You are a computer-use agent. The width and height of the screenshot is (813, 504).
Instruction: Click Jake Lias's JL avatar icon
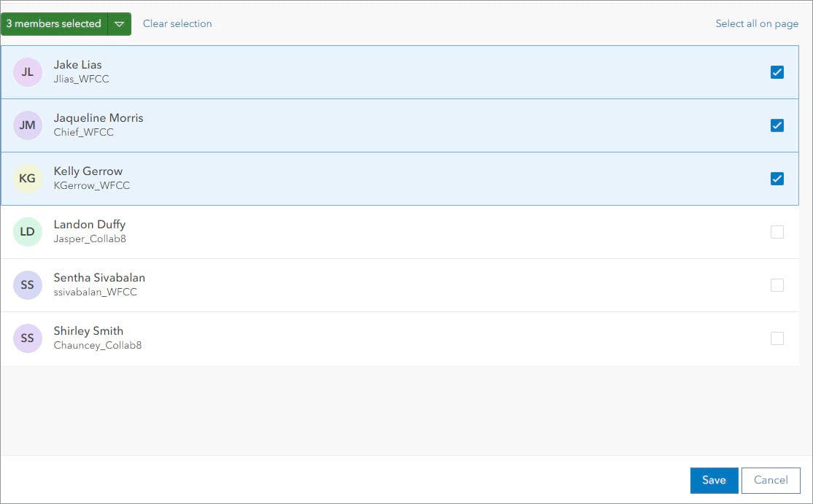(28, 72)
